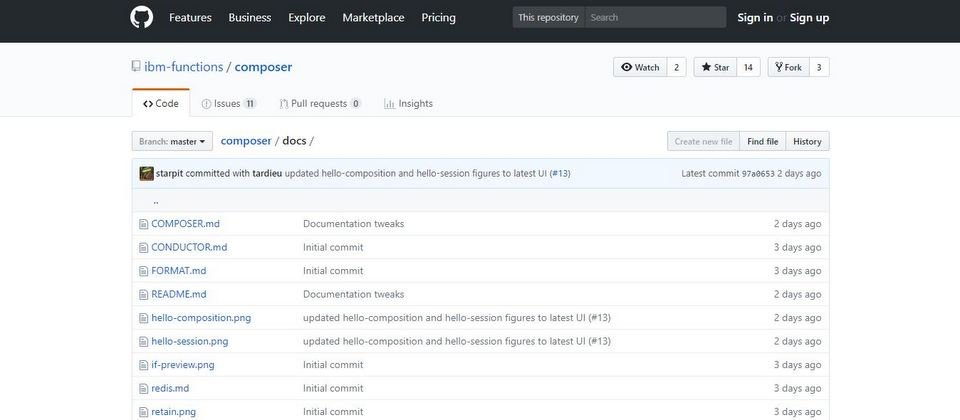This screenshot has height=420, width=960.
Task: Open the if-preview.png file
Action: click(x=182, y=365)
